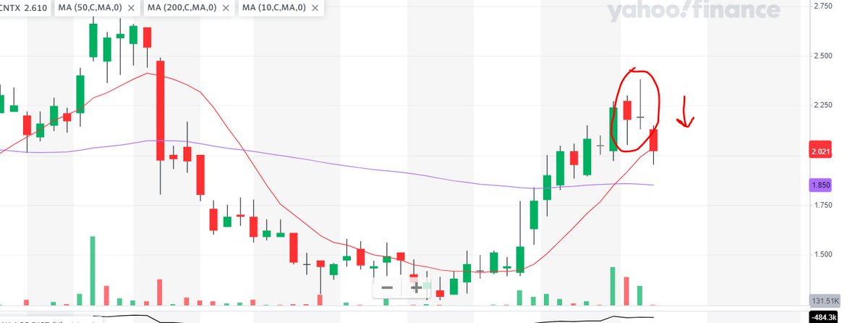The image size is (868, 323).
Task: Zoom out the chart with minus button
Action: point(387,288)
